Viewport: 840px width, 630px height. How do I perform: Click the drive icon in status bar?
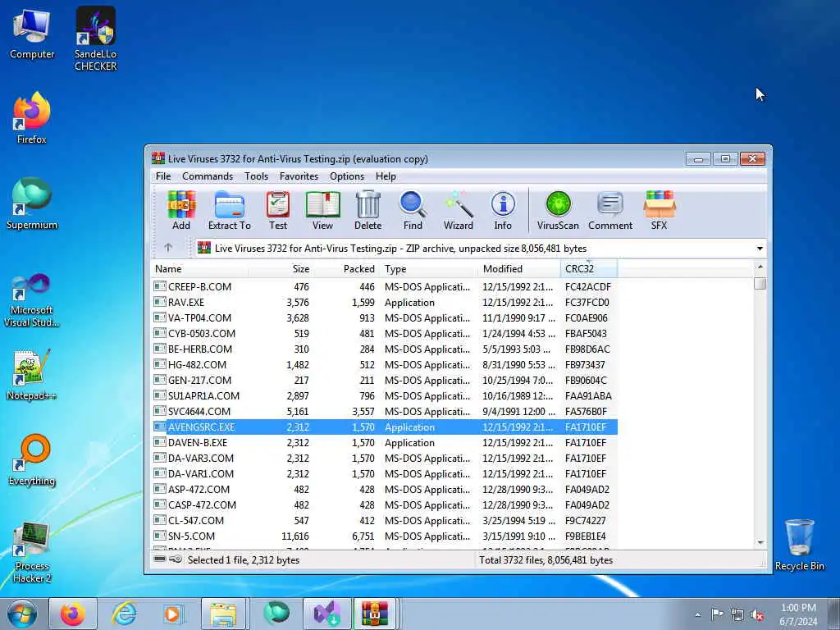coord(160,559)
